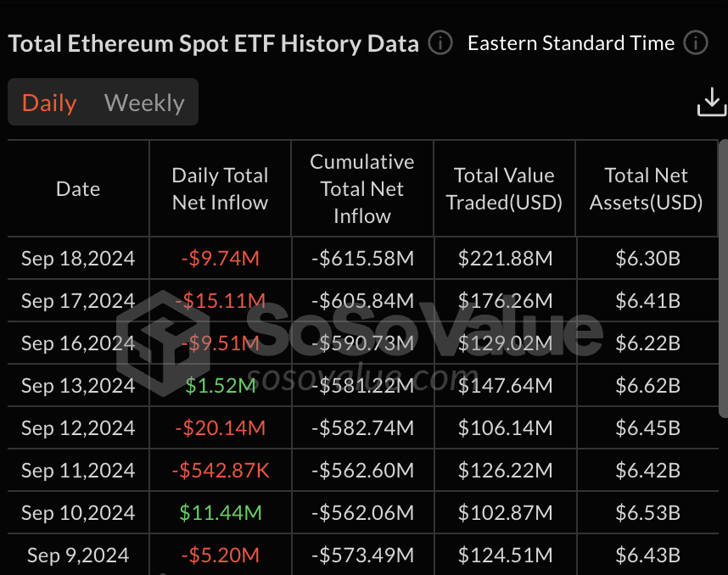The height and width of the screenshot is (575, 728).
Task: Click the -$9.51M inflow value
Action: 220,343
